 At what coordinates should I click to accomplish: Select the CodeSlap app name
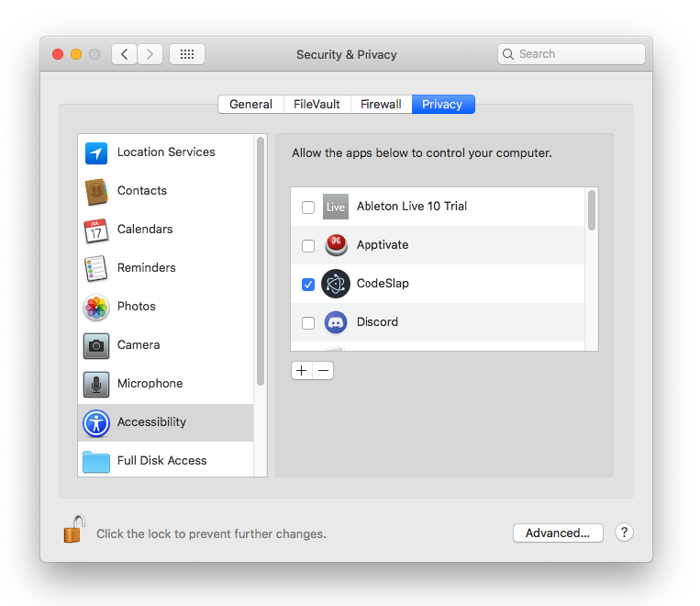pyautogui.click(x=383, y=284)
